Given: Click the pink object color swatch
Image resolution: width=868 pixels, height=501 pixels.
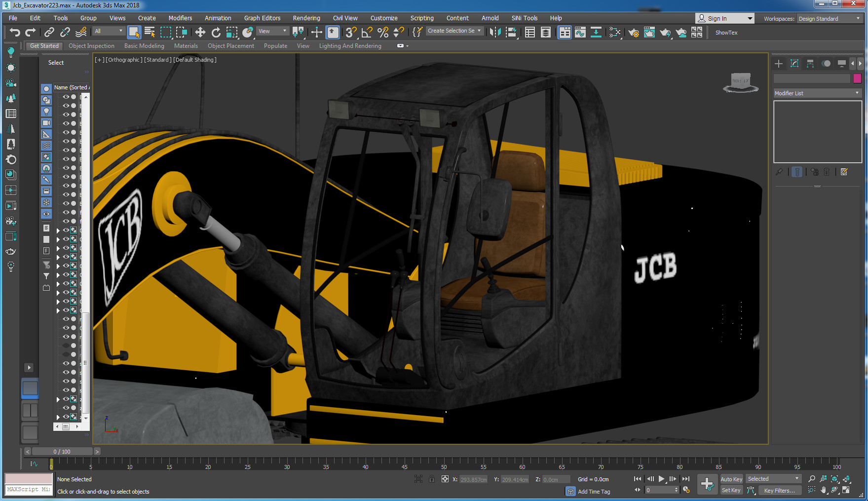Looking at the screenshot, I should pyautogui.click(x=857, y=78).
